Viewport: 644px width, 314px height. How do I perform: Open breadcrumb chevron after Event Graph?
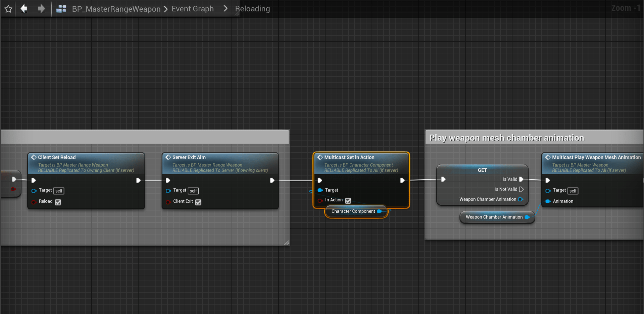point(226,9)
